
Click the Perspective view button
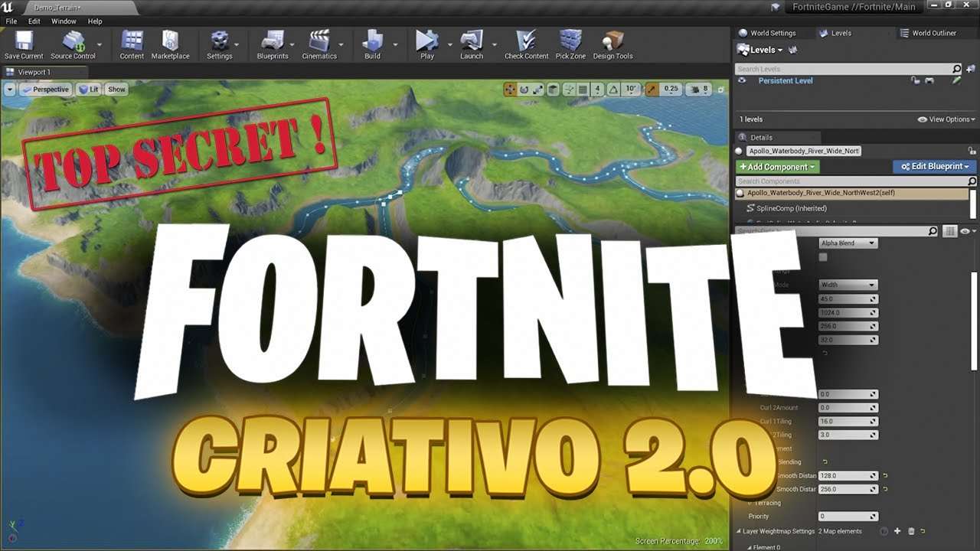(x=45, y=90)
